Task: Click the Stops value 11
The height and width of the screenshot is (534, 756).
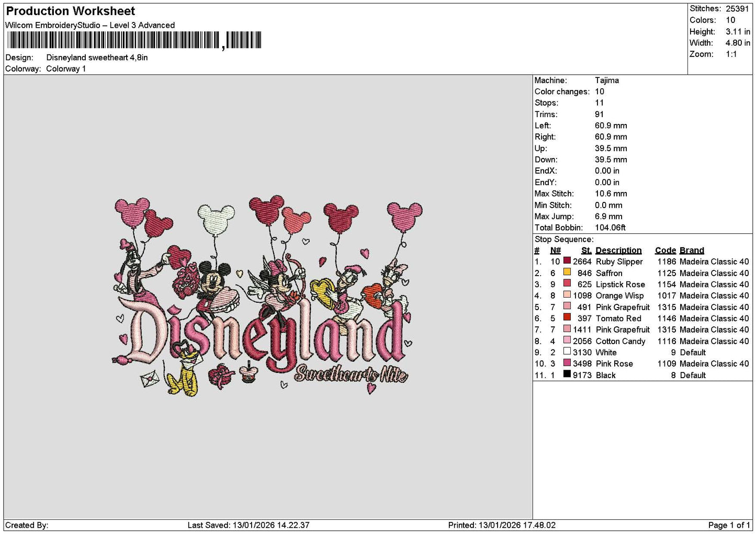Action: click(600, 103)
